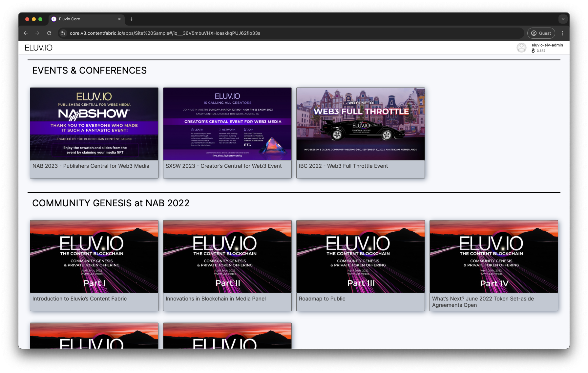Click the 'Roadmap to Public' title

point(322,299)
